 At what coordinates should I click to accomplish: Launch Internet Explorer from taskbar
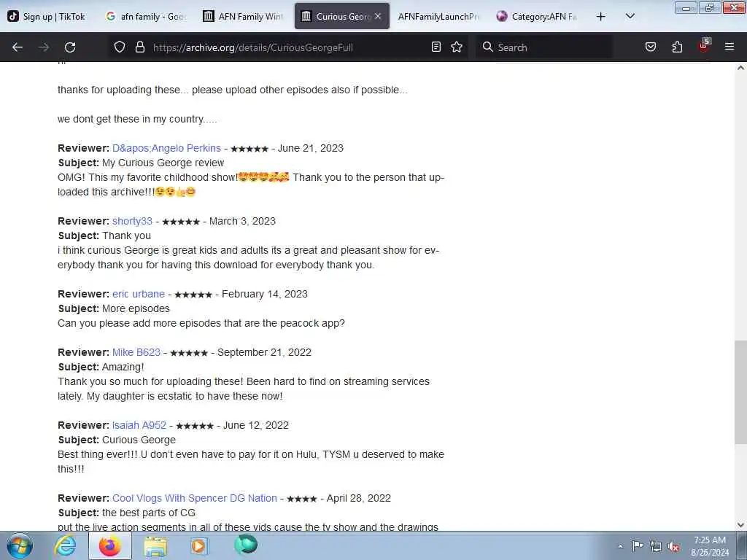click(65, 545)
